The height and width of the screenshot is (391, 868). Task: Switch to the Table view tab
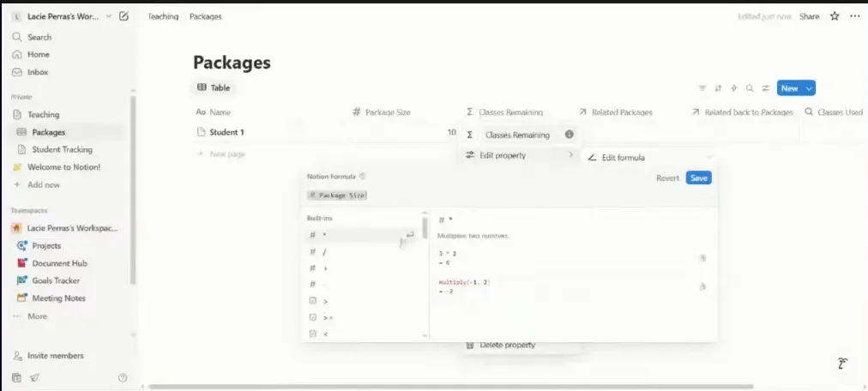(214, 87)
